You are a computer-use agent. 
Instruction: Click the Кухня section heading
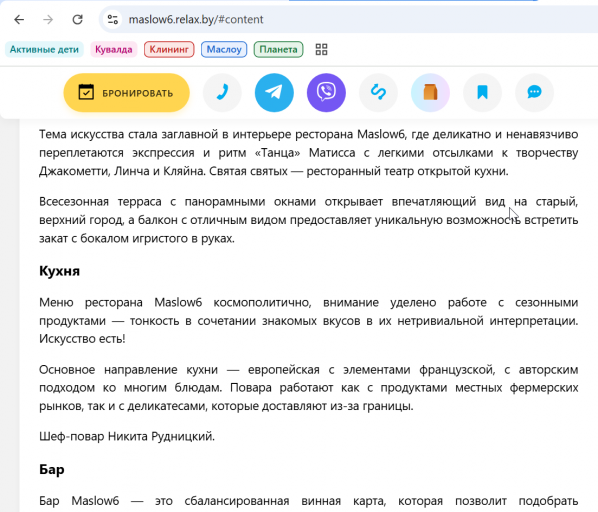coord(59,271)
